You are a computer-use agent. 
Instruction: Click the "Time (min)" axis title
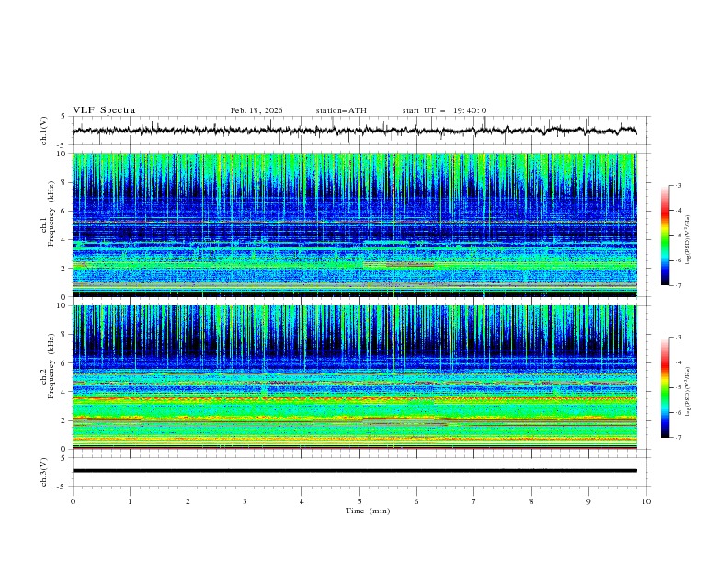(x=368, y=511)
